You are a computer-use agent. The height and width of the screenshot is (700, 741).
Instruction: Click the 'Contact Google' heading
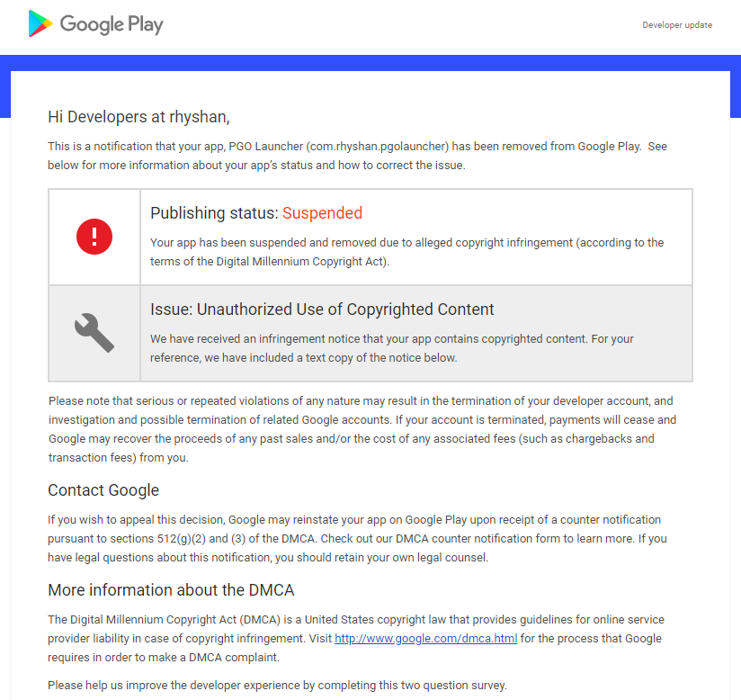(x=103, y=490)
